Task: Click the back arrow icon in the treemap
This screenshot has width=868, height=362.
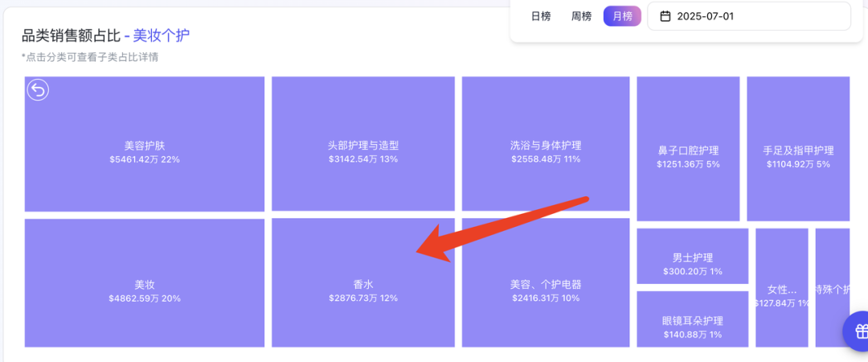Action: click(x=39, y=90)
